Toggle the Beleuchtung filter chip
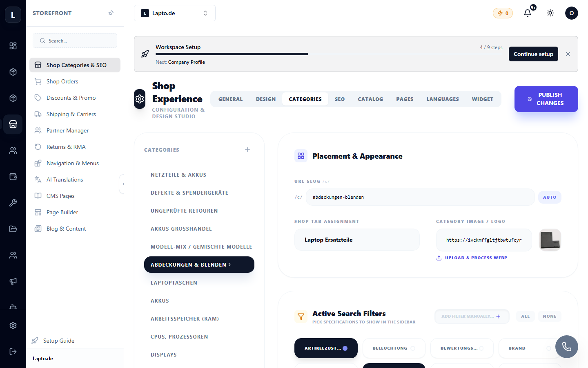The image size is (588, 368). click(394, 348)
